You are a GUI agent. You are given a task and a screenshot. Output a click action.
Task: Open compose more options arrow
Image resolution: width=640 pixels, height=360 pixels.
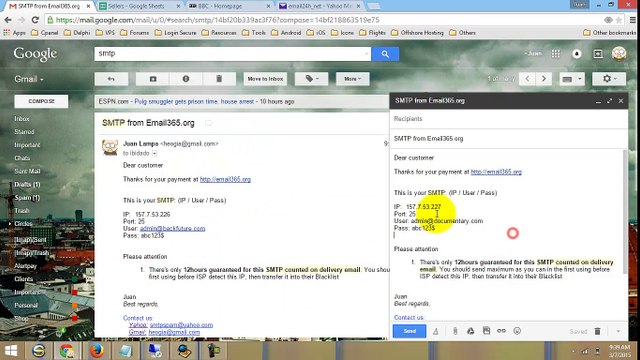click(x=618, y=331)
